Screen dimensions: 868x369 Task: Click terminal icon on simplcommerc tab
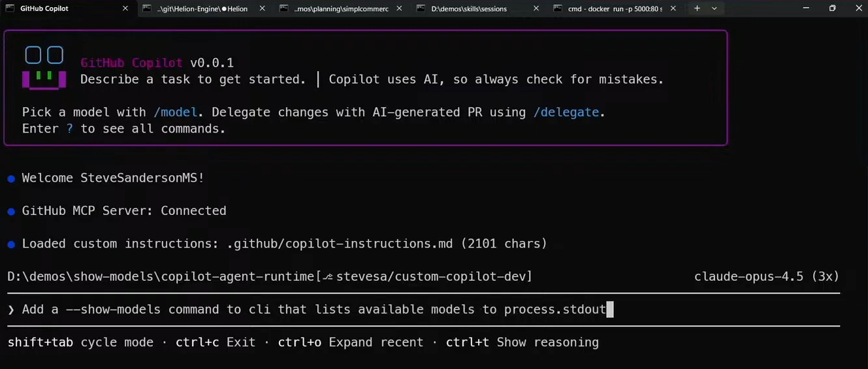coord(283,8)
